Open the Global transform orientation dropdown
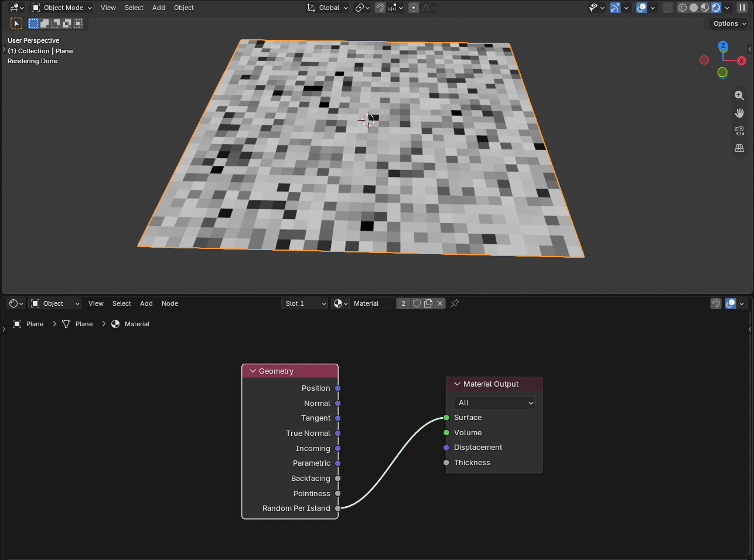This screenshot has height=560, width=754. pyautogui.click(x=327, y=8)
